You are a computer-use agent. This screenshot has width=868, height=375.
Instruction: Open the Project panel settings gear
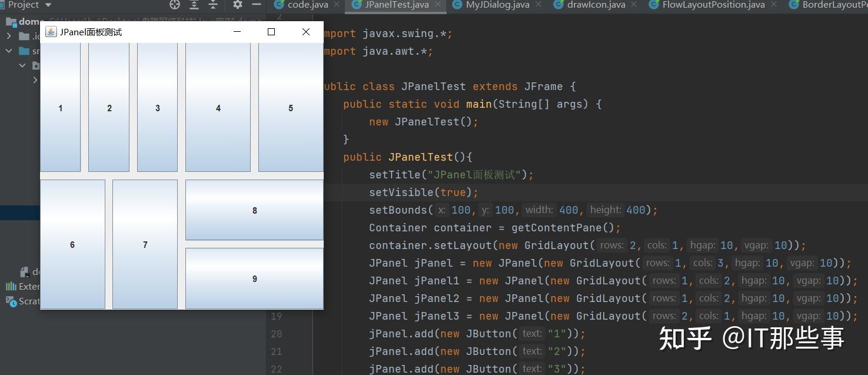[238, 5]
